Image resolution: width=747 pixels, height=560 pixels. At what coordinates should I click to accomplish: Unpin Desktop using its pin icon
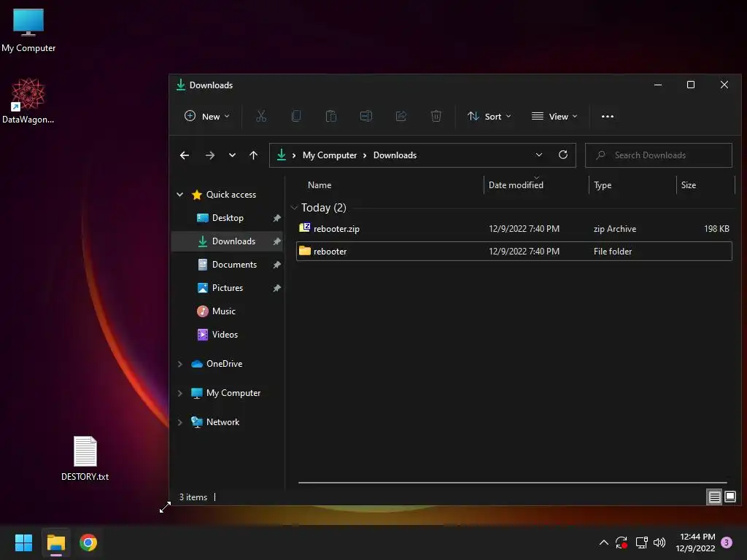(x=276, y=218)
